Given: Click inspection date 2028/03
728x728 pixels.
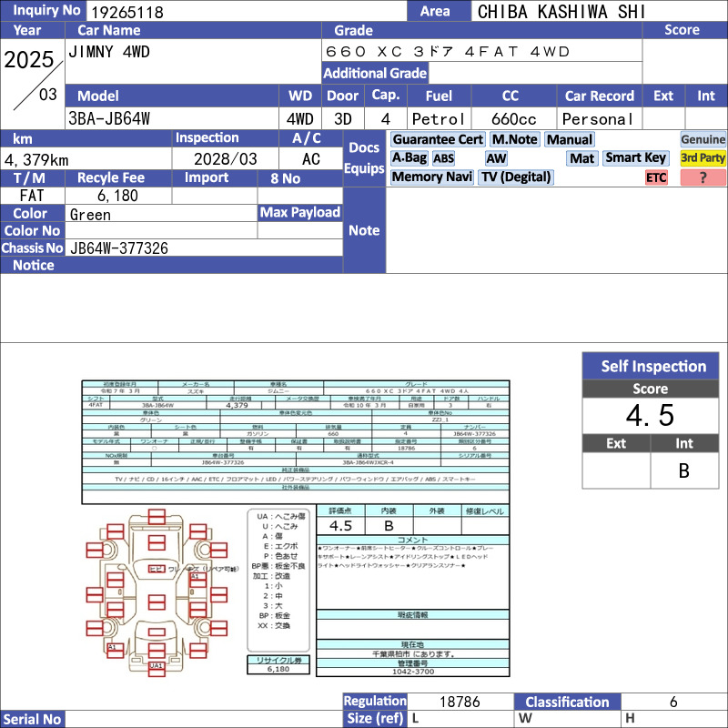Looking at the screenshot, I should (225, 159).
